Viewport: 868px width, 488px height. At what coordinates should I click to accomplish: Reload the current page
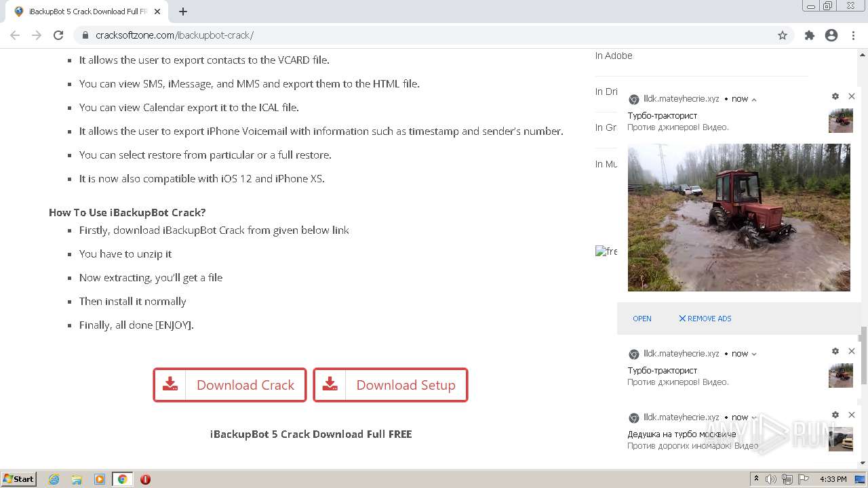pyautogui.click(x=58, y=35)
